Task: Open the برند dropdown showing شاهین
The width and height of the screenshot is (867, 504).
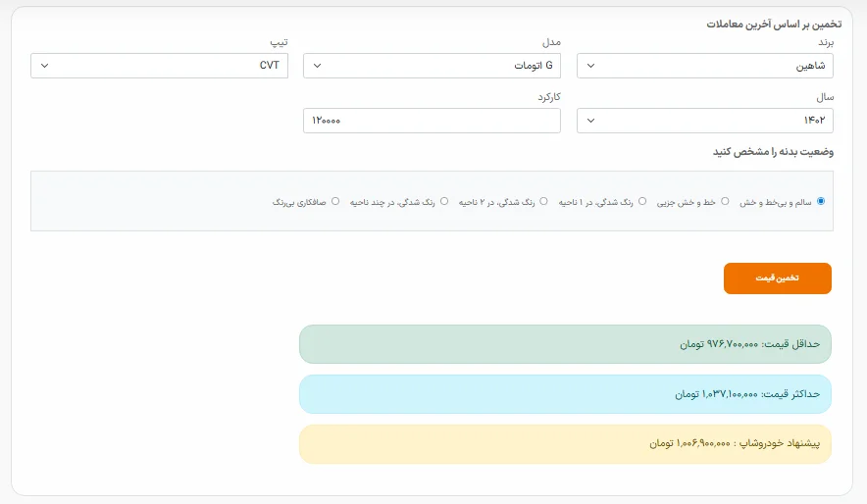Action: pos(704,66)
